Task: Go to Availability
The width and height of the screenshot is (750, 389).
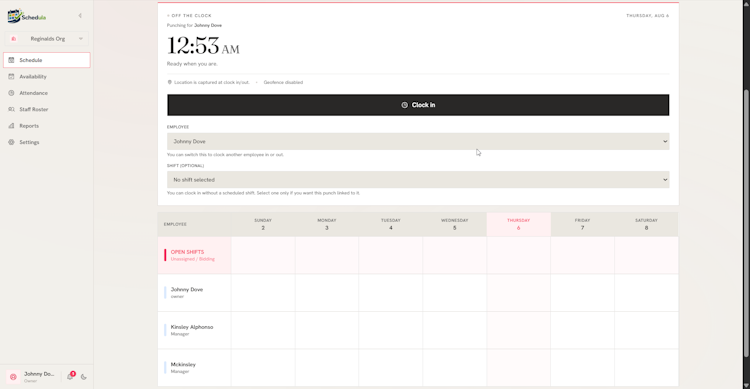Action: tap(47, 77)
